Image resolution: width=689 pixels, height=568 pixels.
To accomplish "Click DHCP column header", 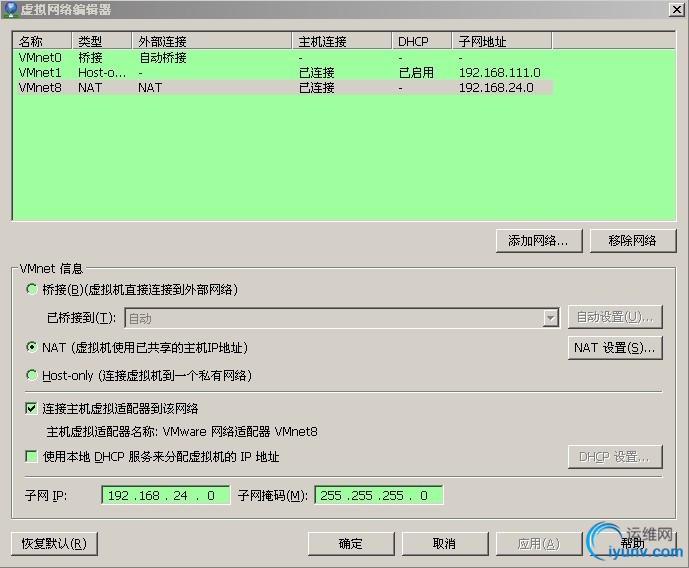I will pos(422,41).
